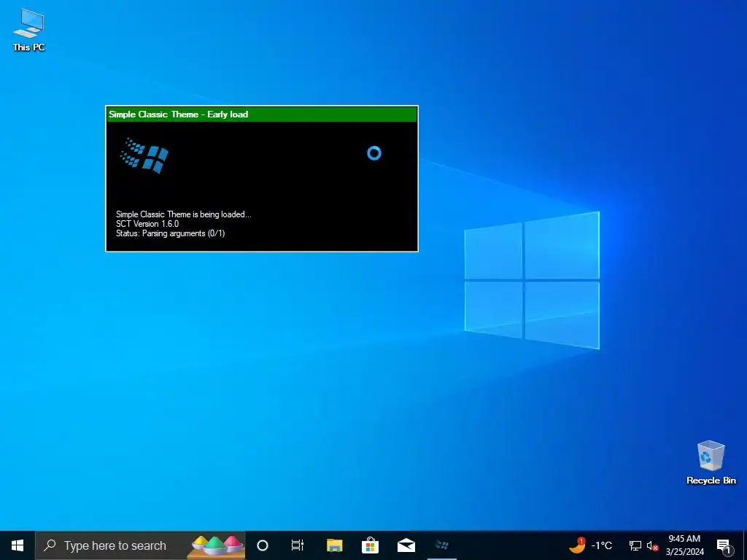The height and width of the screenshot is (560, 747).
Task: Select Simple Classic Theme taskbar button
Action: [x=442, y=545]
